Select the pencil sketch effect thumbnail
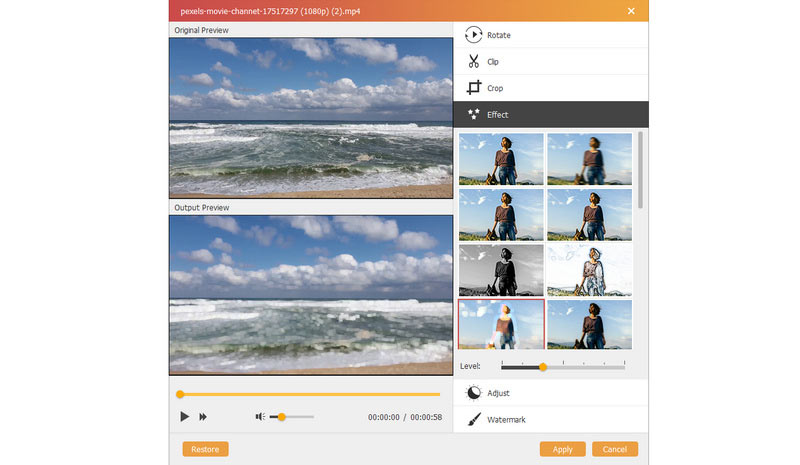 pyautogui.click(x=589, y=270)
